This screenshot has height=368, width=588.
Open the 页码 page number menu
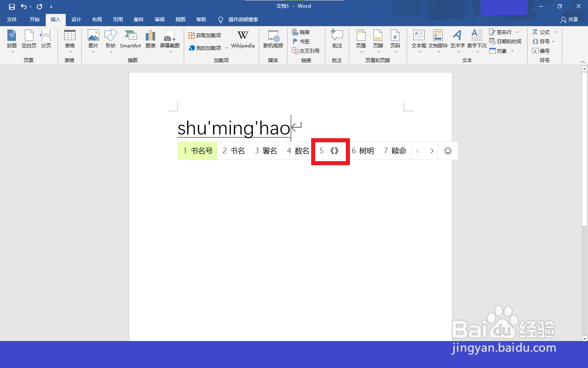395,41
